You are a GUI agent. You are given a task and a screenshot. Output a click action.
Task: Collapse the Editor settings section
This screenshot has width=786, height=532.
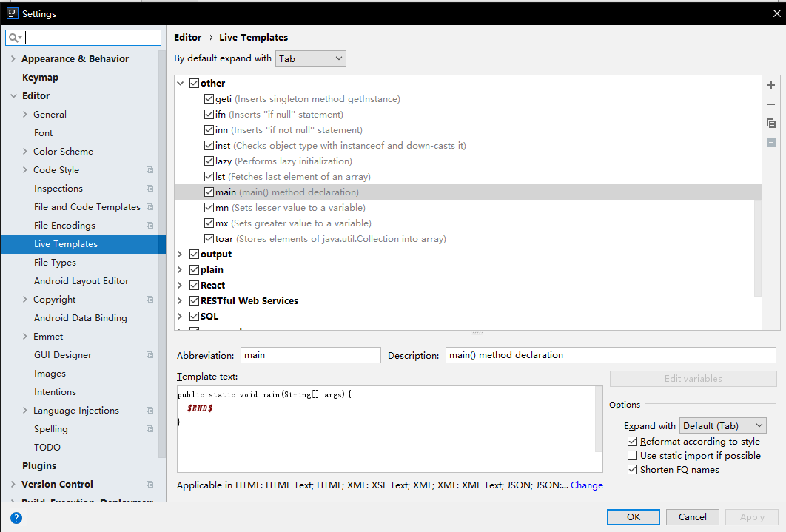[13, 95]
